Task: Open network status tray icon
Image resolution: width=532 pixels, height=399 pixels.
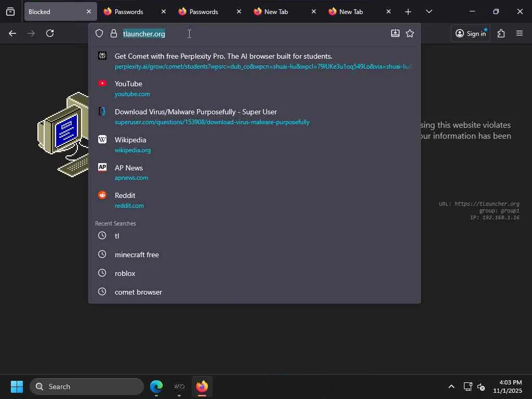Action: (468, 387)
